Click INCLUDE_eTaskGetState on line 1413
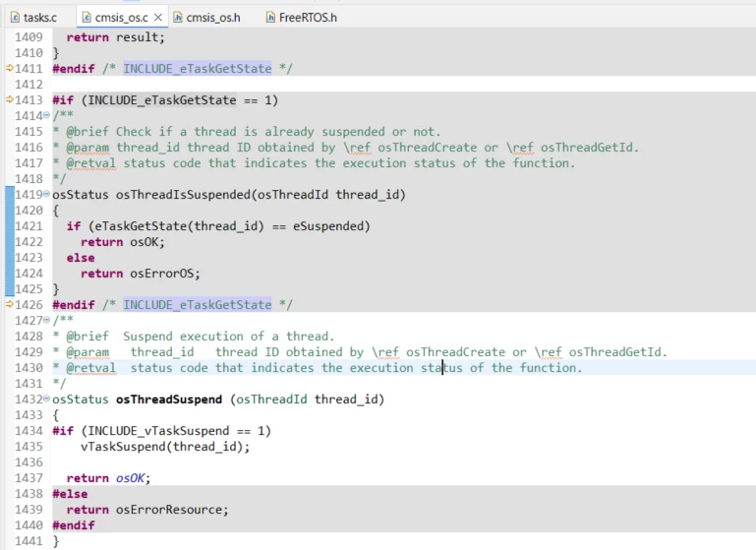The image size is (756, 550). (162, 100)
